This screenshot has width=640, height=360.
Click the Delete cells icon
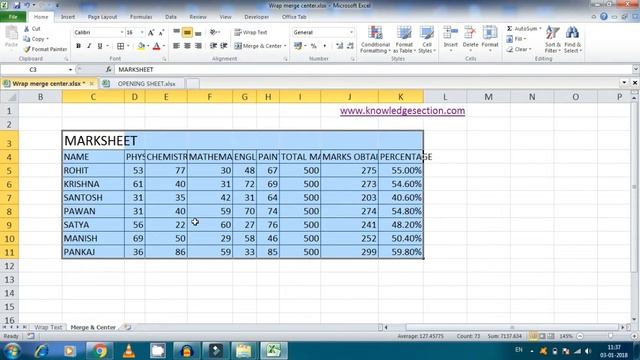470,33
